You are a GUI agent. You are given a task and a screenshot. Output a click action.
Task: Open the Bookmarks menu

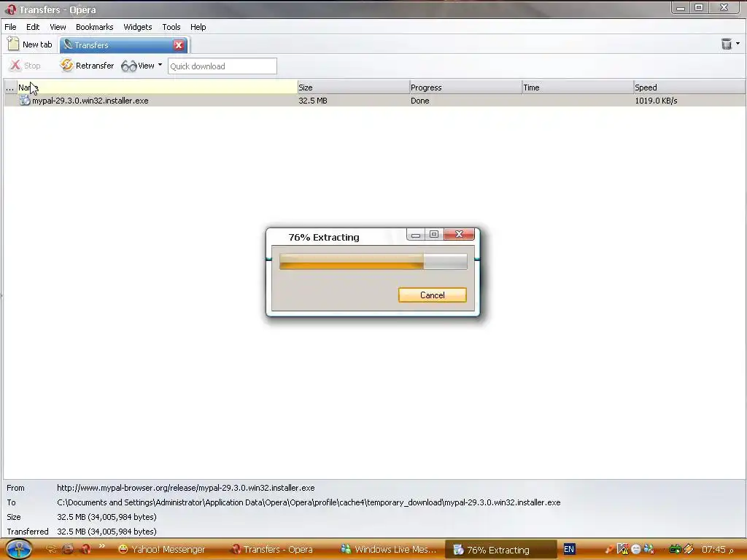point(94,27)
